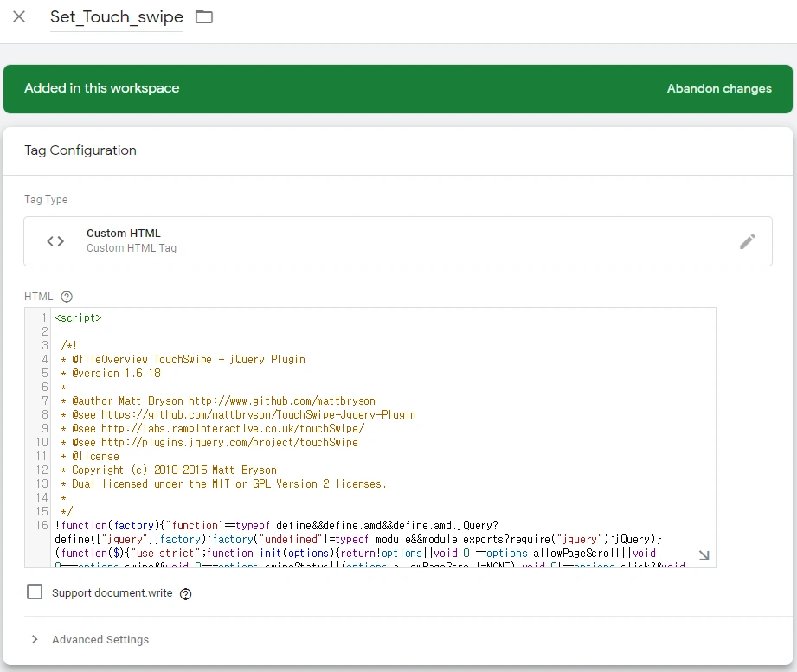The width and height of the screenshot is (797, 672).
Task: Click the '!function(factory)' code line
Action: click(277, 526)
